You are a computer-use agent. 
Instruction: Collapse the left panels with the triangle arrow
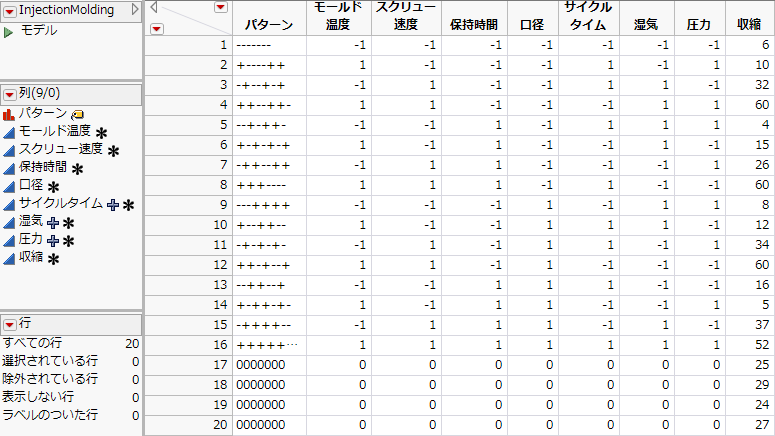(x=154, y=7)
